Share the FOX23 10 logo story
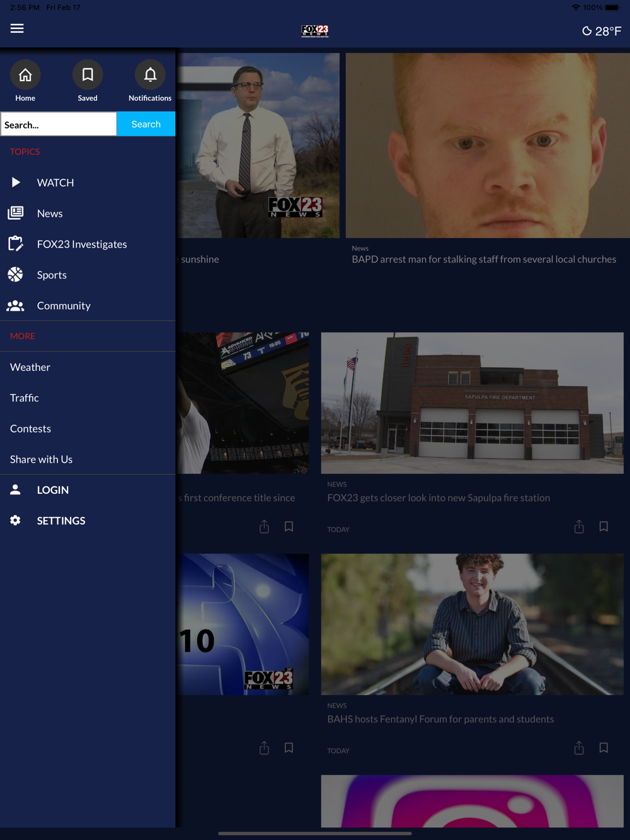Viewport: 630px width, 840px height. click(264, 748)
